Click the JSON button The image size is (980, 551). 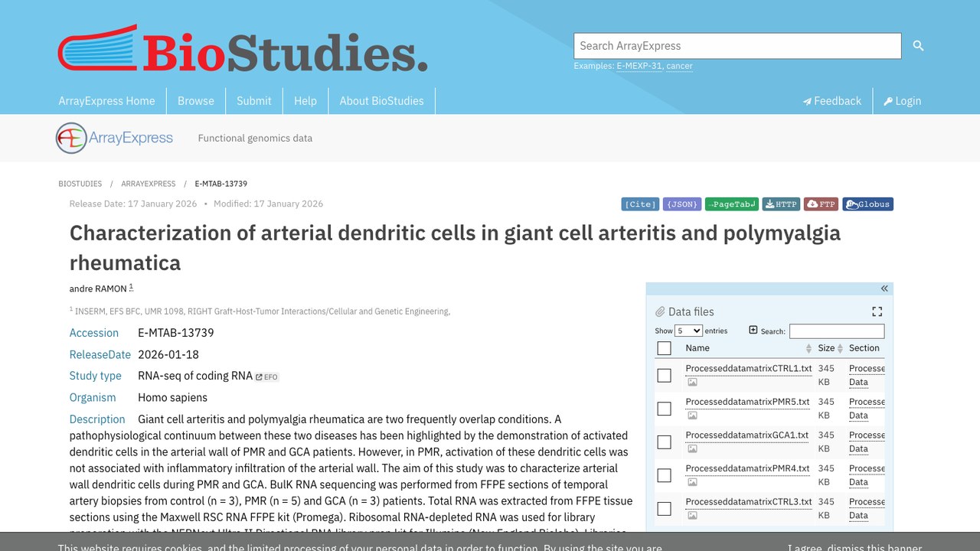[682, 204]
